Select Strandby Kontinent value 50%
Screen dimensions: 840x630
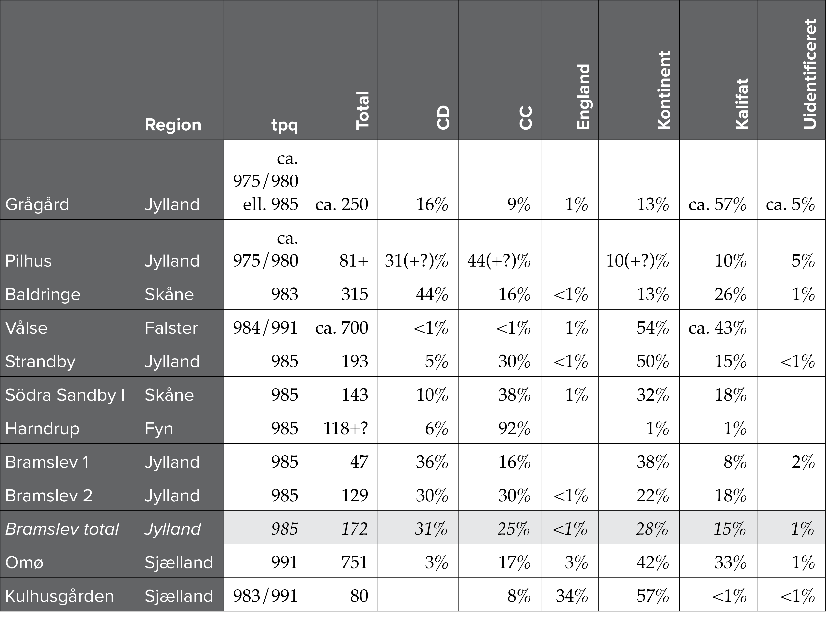[653, 361]
